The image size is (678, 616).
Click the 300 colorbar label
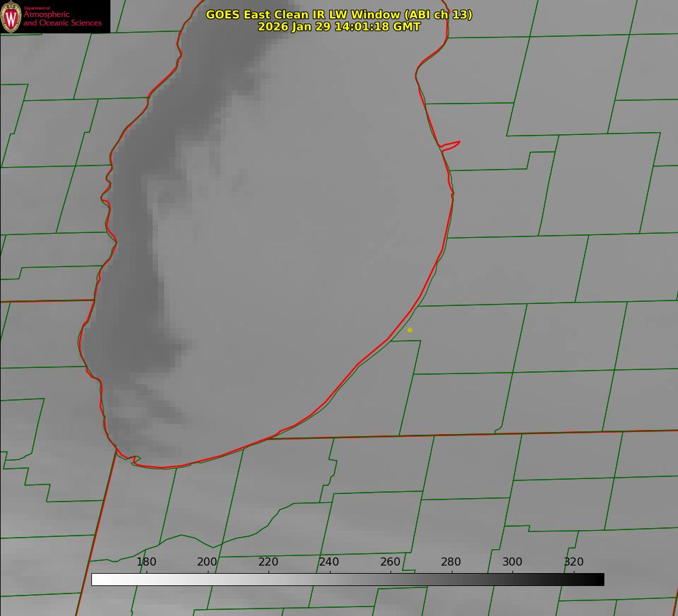[x=512, y=561]
